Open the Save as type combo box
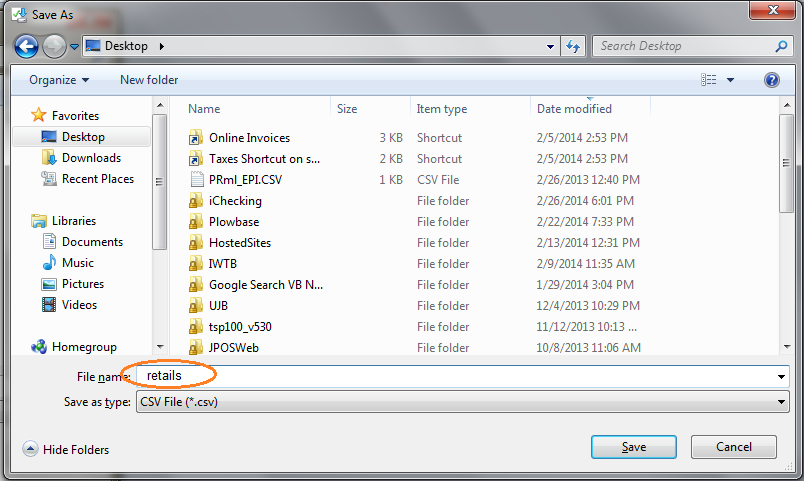The height and width of the screenshot is (481, 804). point(462,402)
